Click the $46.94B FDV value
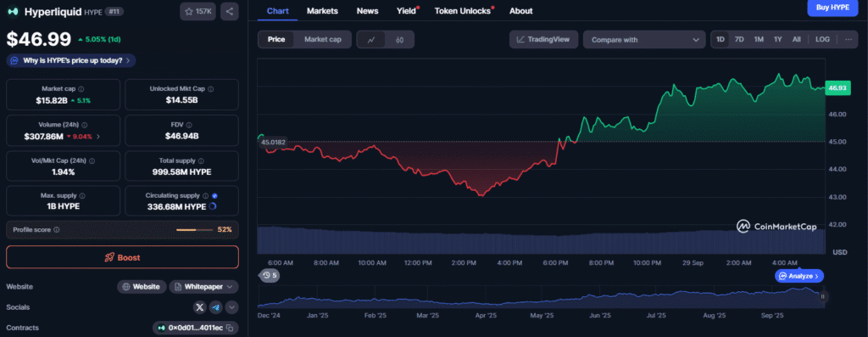Screen dimensions: 868x337 point(181,136)
